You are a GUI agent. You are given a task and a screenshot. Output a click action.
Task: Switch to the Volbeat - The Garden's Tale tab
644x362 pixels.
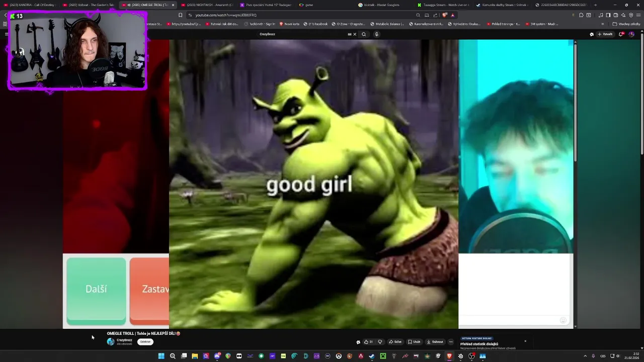click(x=89, y=5)
